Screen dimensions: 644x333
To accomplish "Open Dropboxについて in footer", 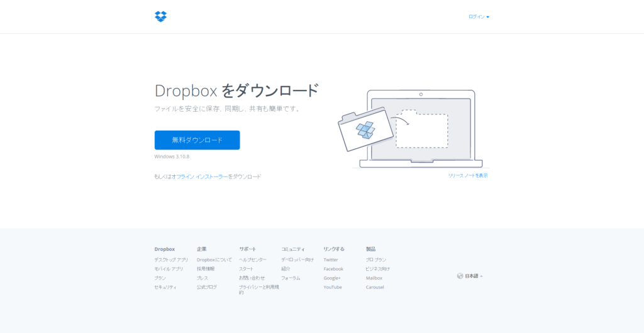I will [x=214, y=259].
